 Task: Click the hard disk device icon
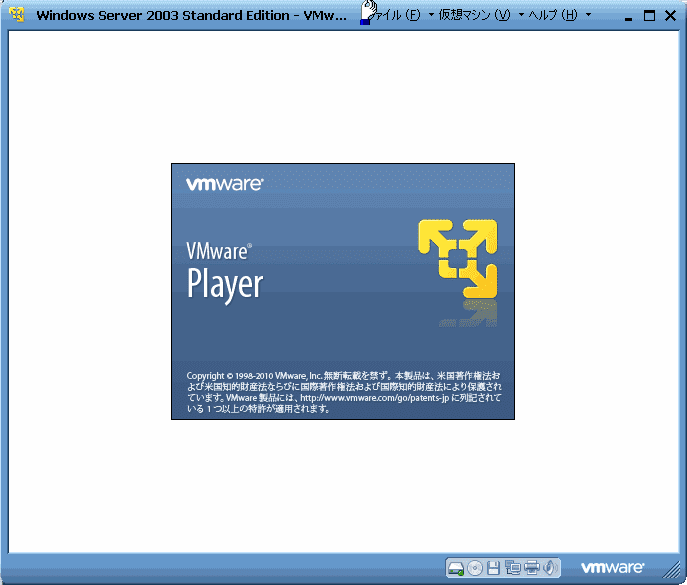click(x=456, y=568)
